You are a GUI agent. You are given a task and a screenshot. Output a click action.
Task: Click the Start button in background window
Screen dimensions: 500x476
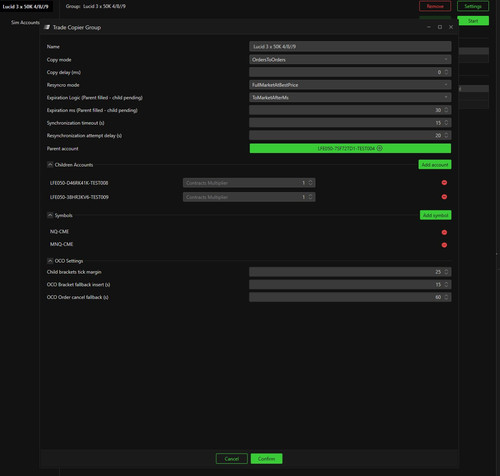click(473, 21)
